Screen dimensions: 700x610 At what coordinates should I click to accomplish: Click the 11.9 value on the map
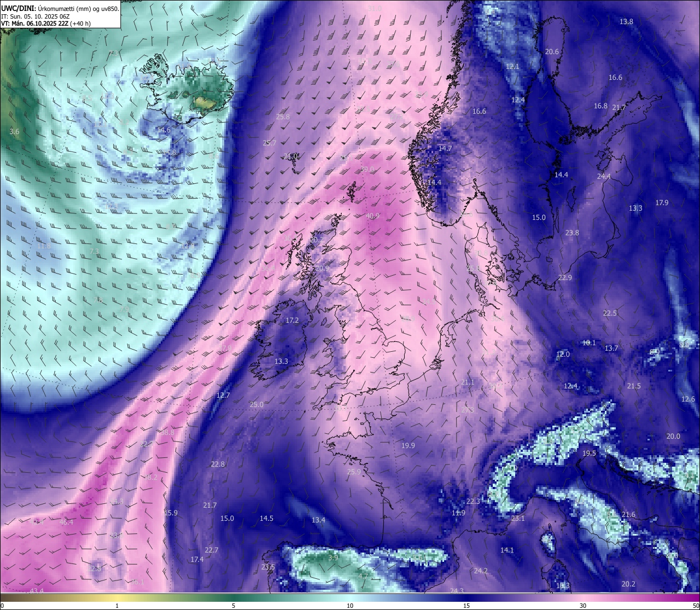[x=458, y=513]
